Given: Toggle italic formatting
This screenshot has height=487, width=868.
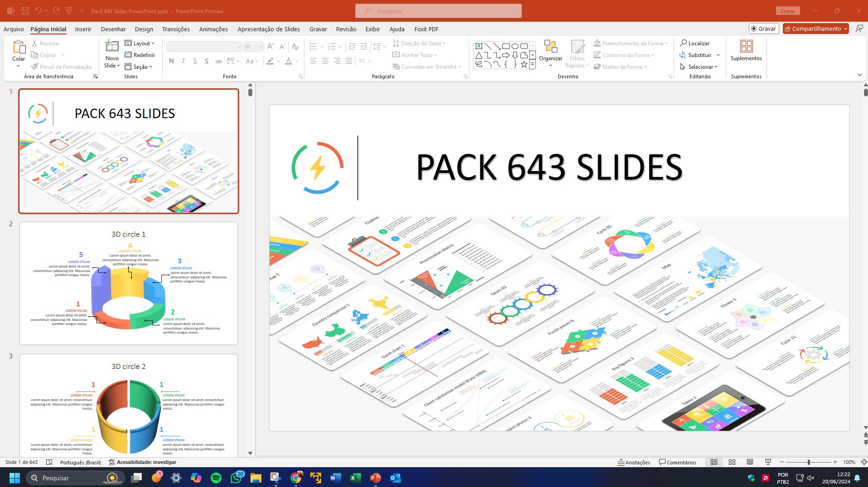Looking at the screenshot, I should tap(183, 61).
